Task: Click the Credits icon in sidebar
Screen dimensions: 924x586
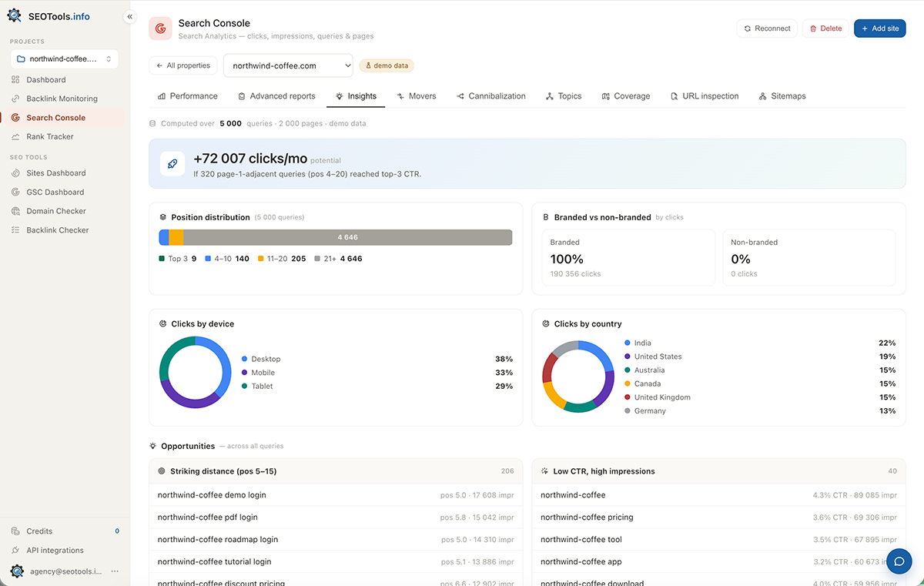Action: [x=15, y=531]
